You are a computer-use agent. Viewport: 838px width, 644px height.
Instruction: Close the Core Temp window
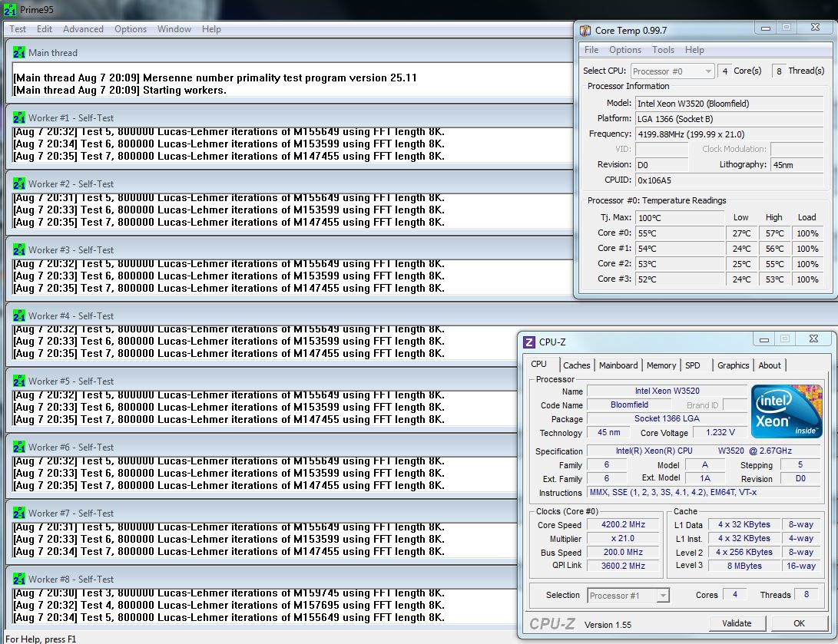pyautogui.click(x=815, y=27)
